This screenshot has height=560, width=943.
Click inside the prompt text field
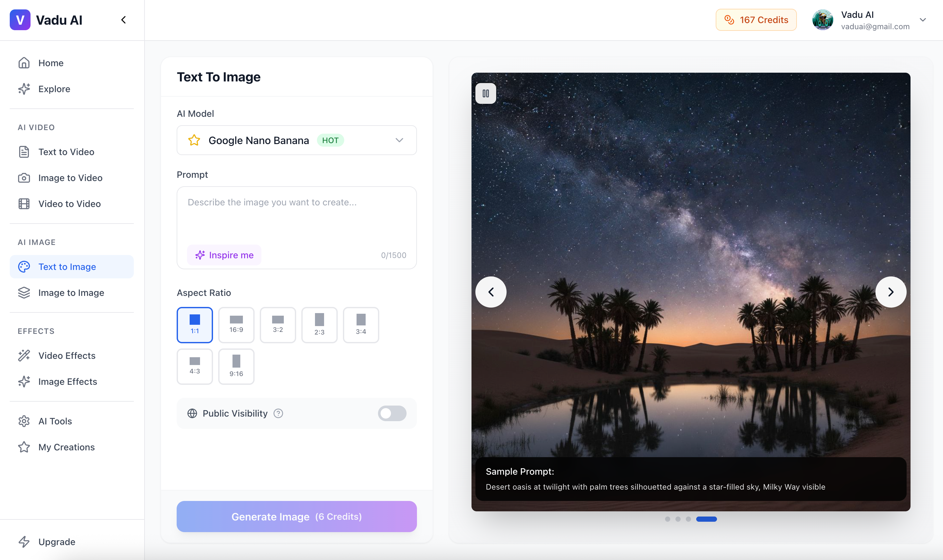296,215
